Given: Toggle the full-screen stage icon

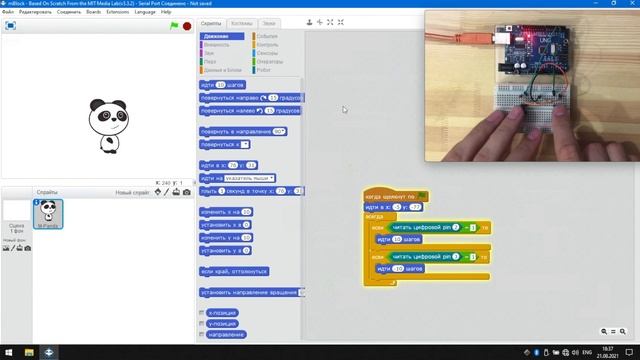Looking at the screenshot, I should (x=11, y=26).
